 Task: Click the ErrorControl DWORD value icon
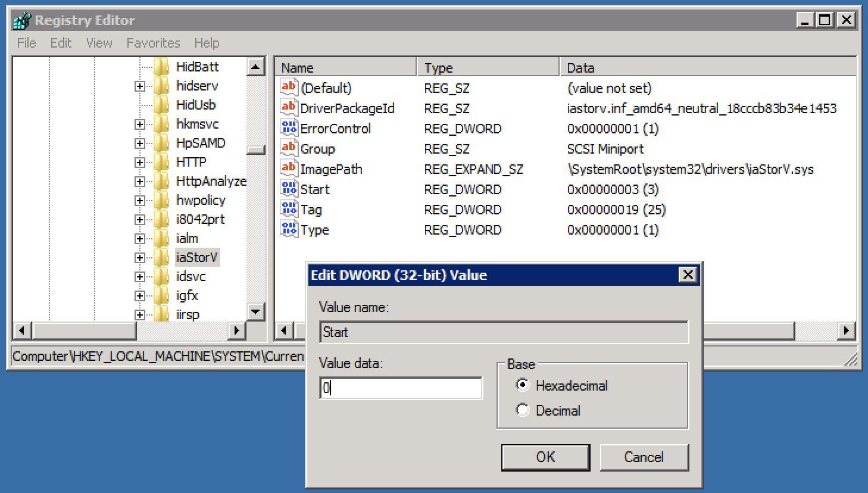click(x=289, y=128)
